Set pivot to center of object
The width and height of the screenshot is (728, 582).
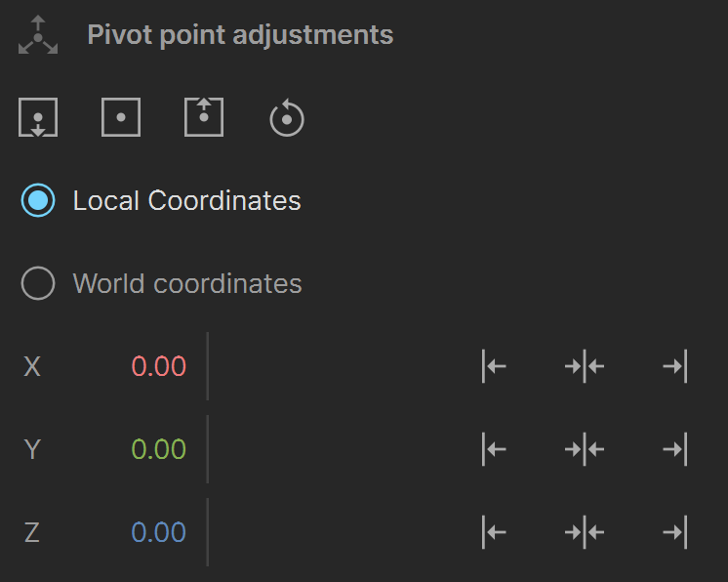pyautogui.click(x=121, y=117)
